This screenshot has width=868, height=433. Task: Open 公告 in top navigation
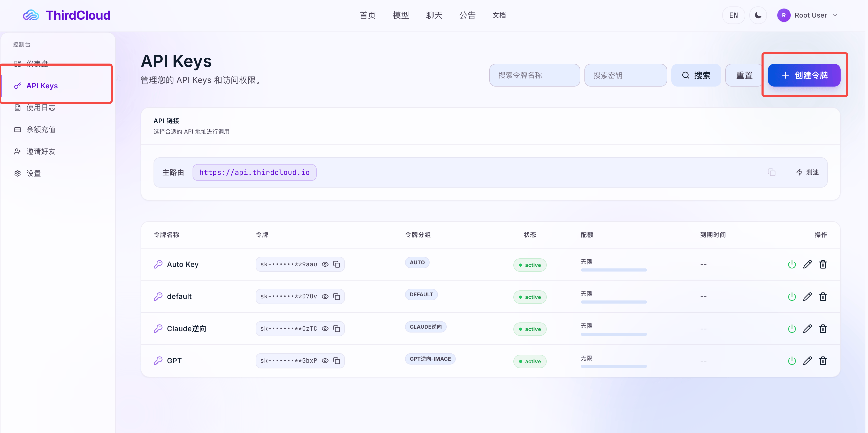(x=467, y=15)
